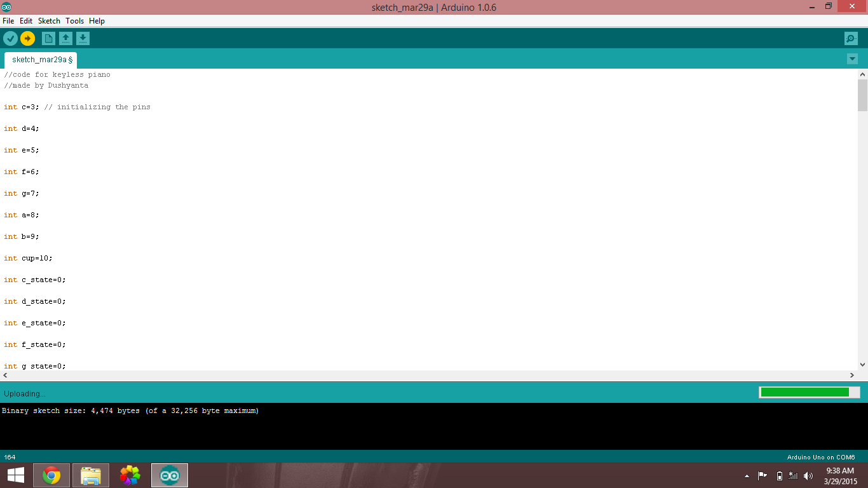Create a new sketch with New icon
Image resolution: width=868 pixels, height=488 pixels.
coord(48,39)
